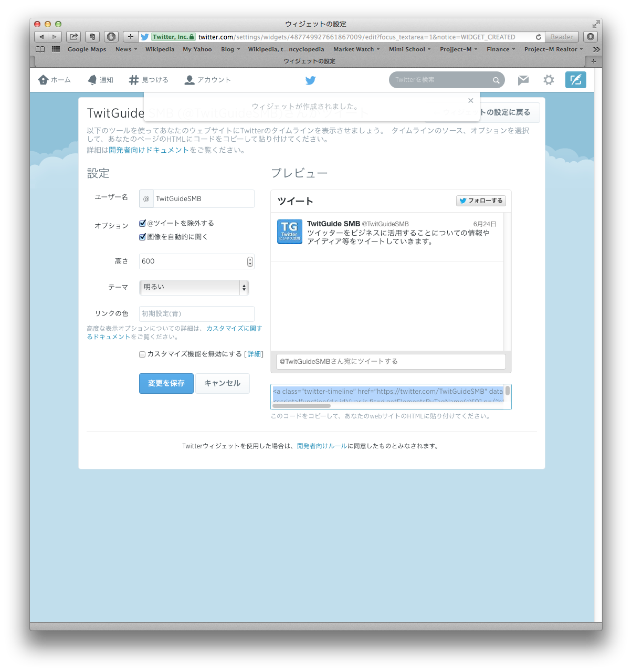Open the direct messages envelope icon
The width and height of the screenshot is (632, 672).
pos(523,80)
